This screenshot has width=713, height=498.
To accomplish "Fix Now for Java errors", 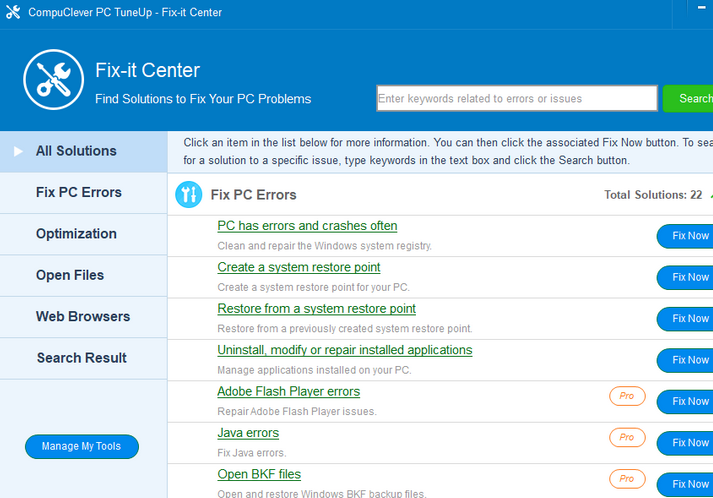I will tap(685, 443).
